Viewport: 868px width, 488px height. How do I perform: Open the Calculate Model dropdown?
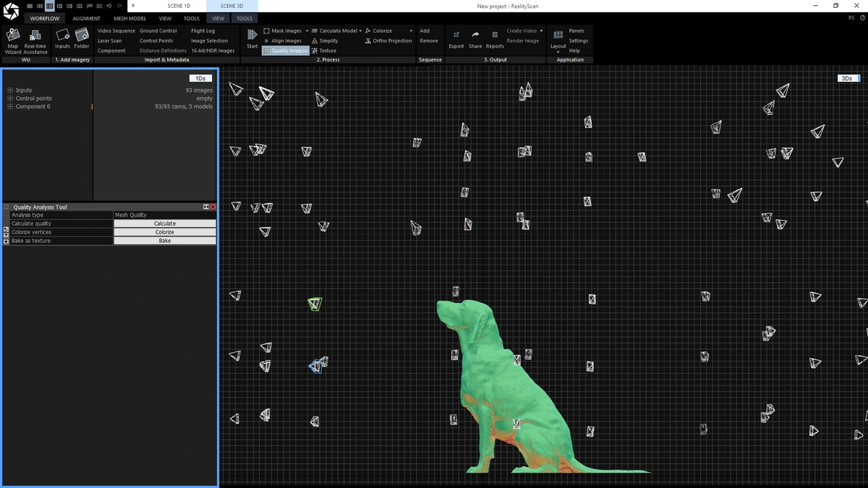pos(359,30)
